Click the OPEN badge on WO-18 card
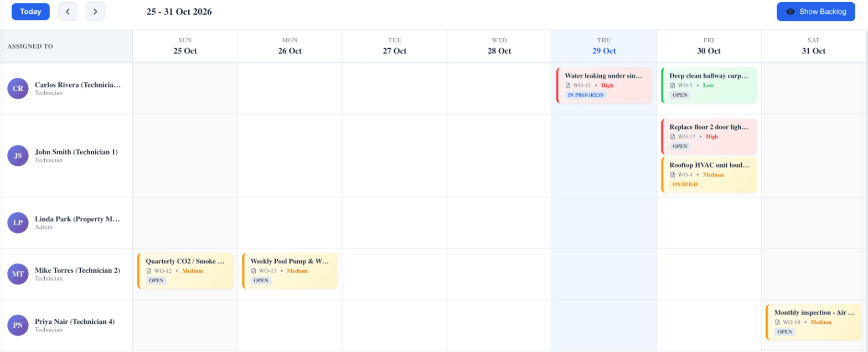Image resolution: width=868 pixels, height=352 pixels. click(784, 332)
